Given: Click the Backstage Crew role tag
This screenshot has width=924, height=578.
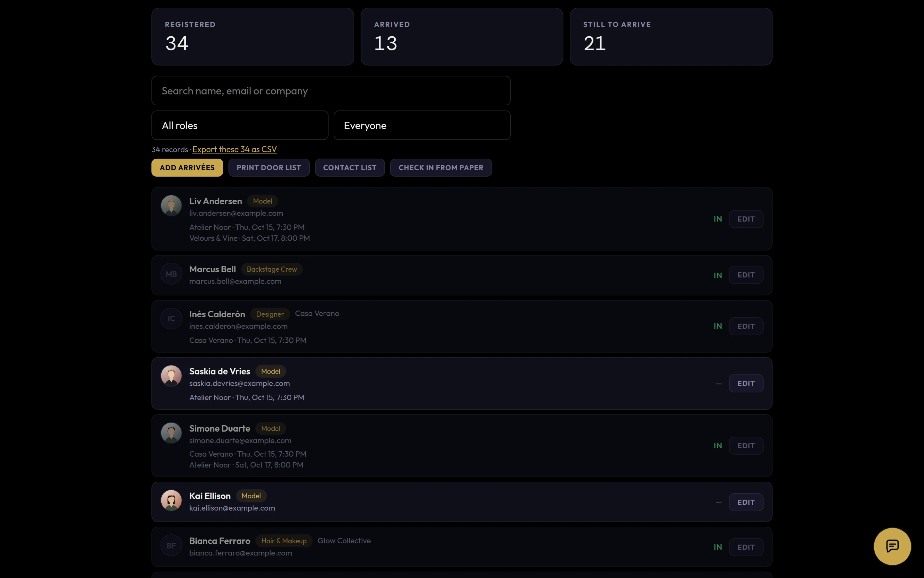Looking at the screenshot, I should click(x=272, y=269).
